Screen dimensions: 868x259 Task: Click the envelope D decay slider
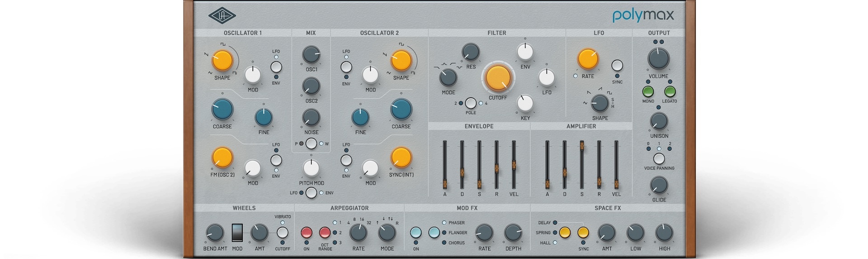pyautogui.click(x=462, y=165)
